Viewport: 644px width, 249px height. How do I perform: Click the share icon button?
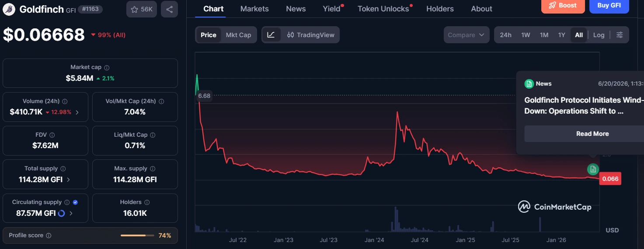[x=169, y=9]
